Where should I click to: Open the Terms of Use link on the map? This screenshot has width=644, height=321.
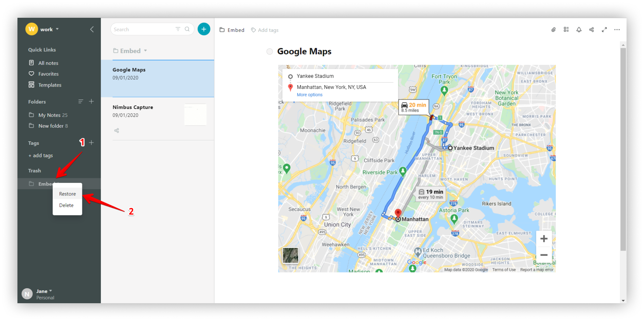tap(504, 270)
